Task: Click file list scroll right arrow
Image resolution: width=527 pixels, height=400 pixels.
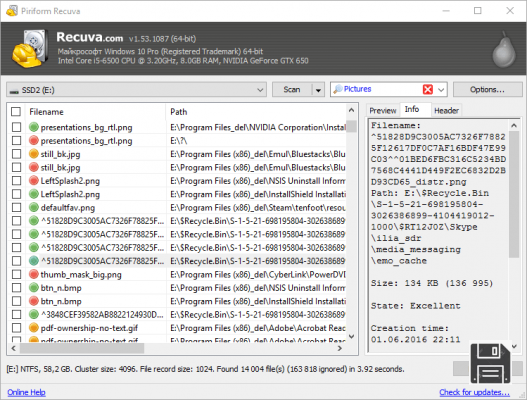Action: (x=340, y=349)
